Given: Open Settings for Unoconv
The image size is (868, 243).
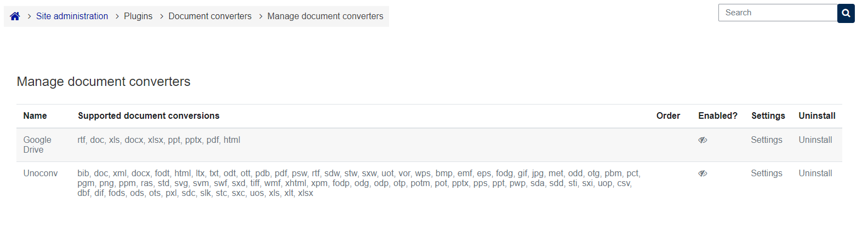Looking at the screenshot, I should (x=767, y=173).
